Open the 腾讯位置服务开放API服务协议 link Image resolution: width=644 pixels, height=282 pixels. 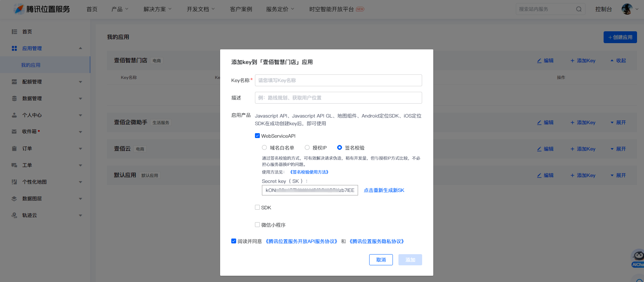[302, 241]
